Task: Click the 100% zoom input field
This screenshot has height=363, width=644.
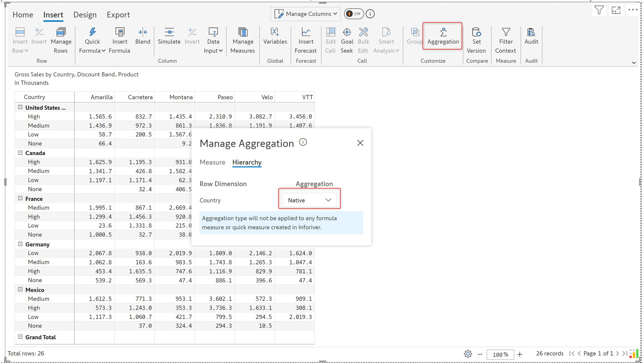Action: click(x=500, y=354)
